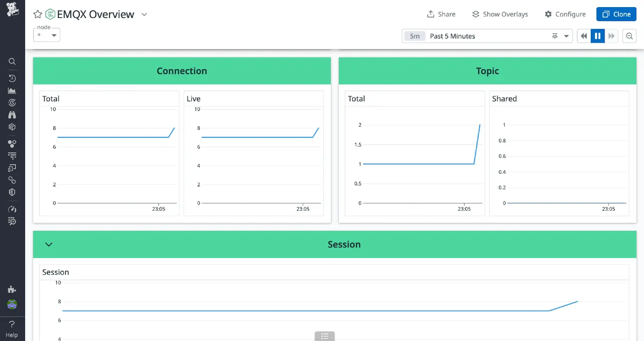This screenshot has width=644, height=341.
Task: Toggle the favorite star on EMQX Overview
Action: tap(37, 14)
